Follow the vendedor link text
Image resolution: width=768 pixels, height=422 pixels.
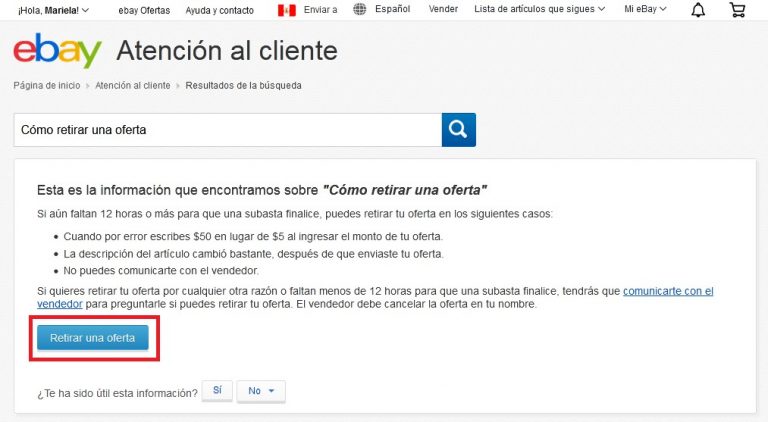60,304
